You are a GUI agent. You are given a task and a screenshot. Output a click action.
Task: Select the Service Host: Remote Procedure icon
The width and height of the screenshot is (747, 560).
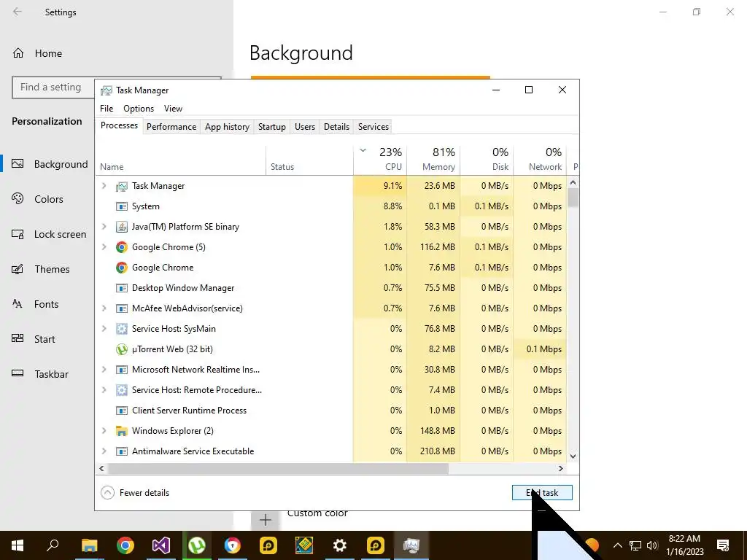click(122, 390)
